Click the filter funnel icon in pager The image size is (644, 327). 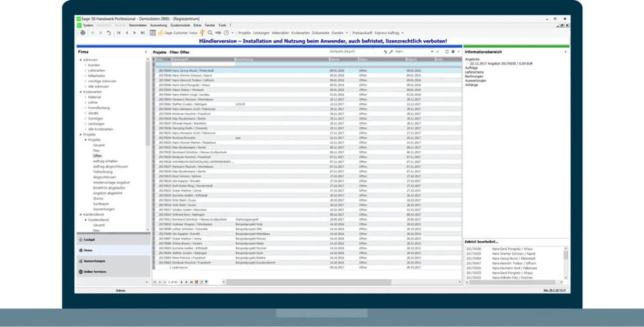click(x=206, y=282)
